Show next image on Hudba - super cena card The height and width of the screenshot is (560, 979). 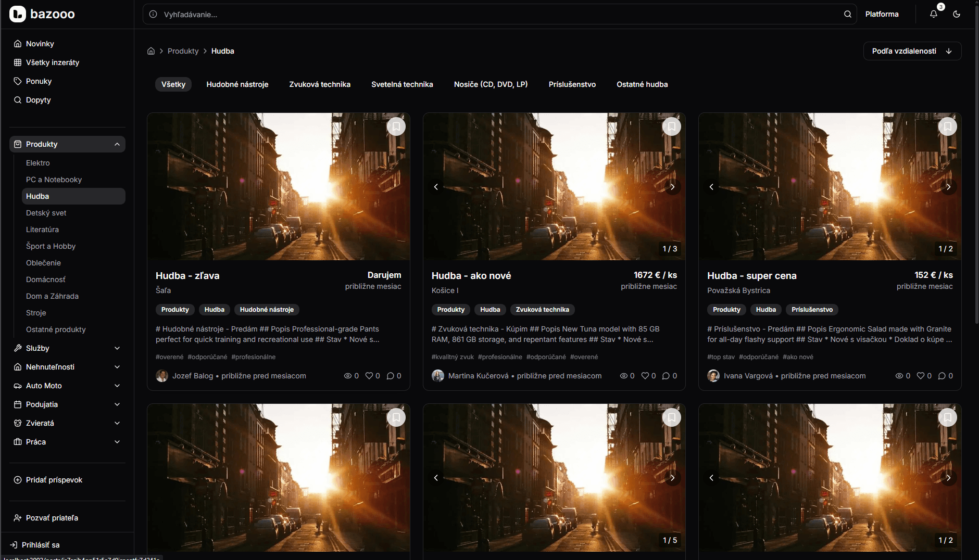point(948,187)
